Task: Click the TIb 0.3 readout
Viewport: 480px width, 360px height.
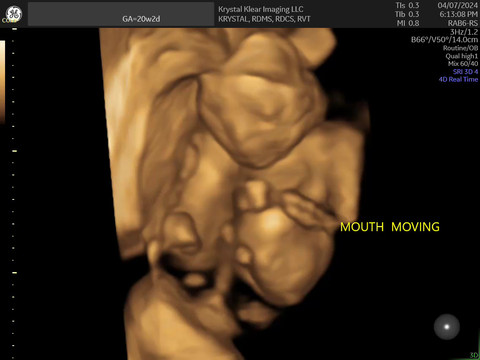Action: pos(407,14)
